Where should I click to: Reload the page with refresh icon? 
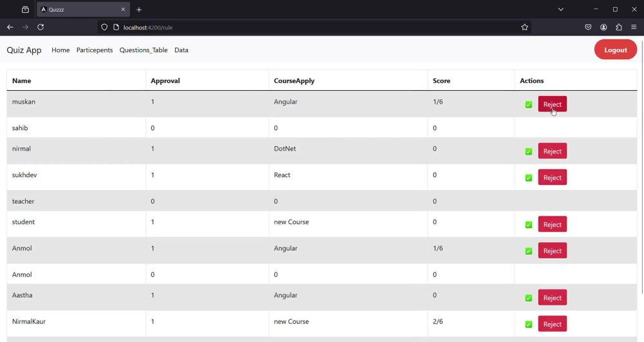tap(40, 27)
